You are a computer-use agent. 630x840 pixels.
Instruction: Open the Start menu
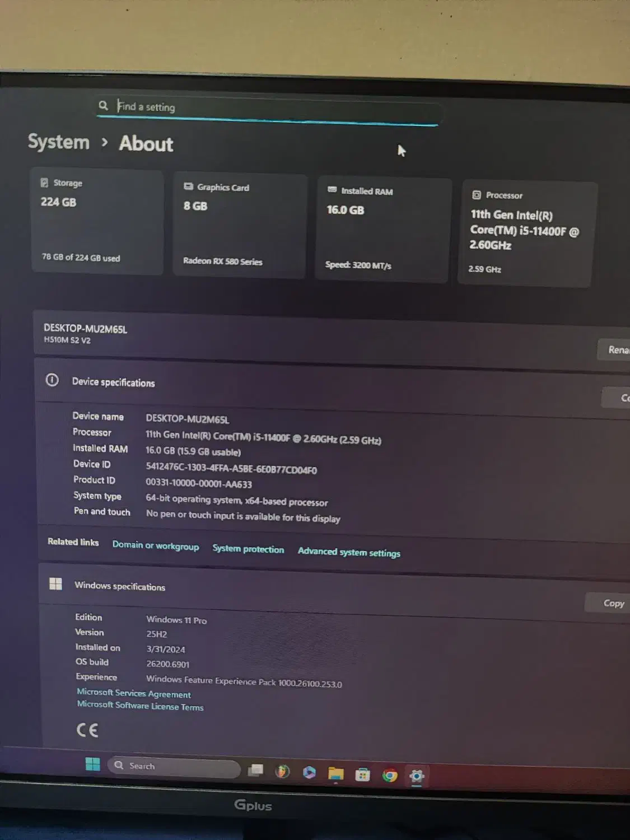pos(92,764)
